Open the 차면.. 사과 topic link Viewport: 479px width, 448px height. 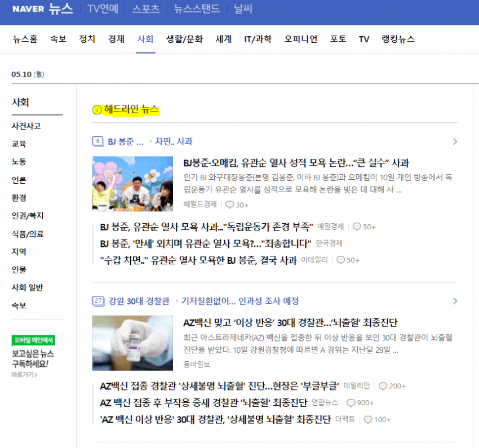(x=174, y=141)
